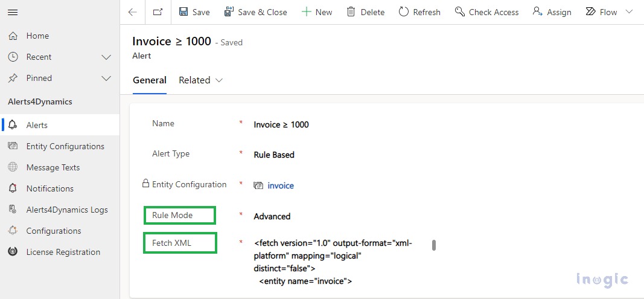Click the Fetch XML scrollbar thumb
The image size is (644, 299).
point(434,245)
